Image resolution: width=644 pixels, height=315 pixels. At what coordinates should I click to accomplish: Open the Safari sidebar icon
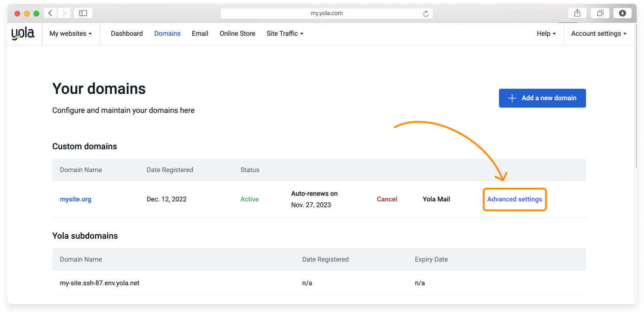[82, 13]
